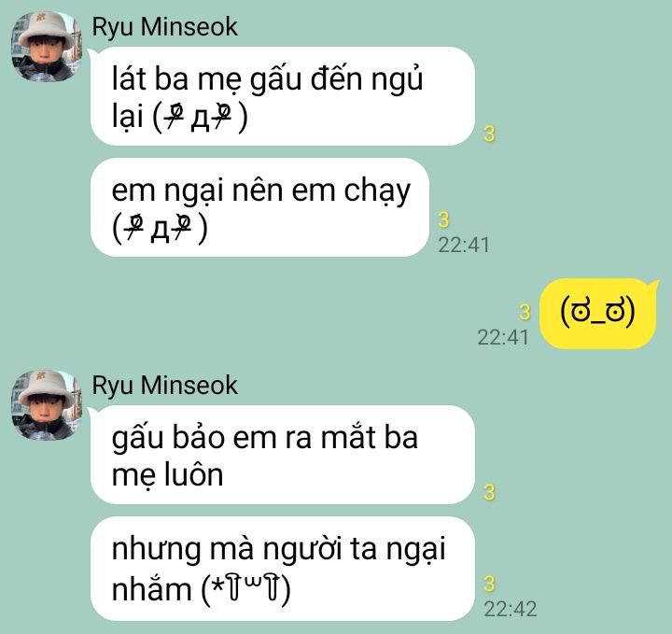Screen dimensions: 672x634
Task: Open Ryu Minseok's top profile picture
Action: click(47, 47)
